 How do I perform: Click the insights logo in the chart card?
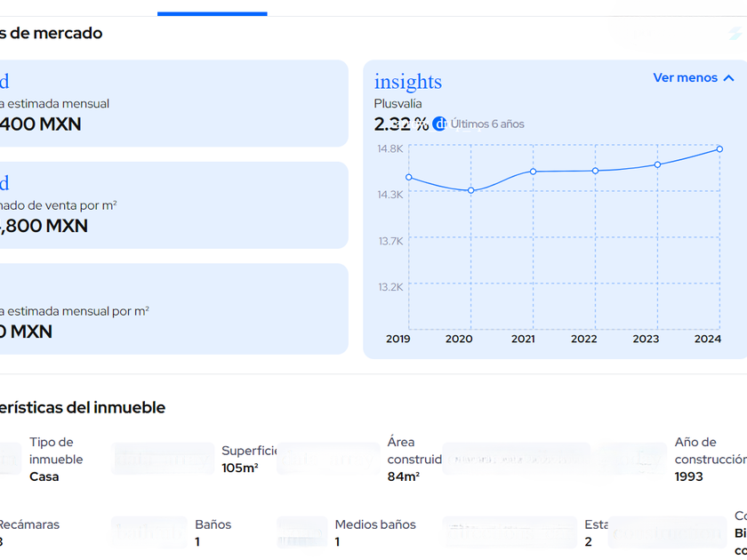coord(407,82)
